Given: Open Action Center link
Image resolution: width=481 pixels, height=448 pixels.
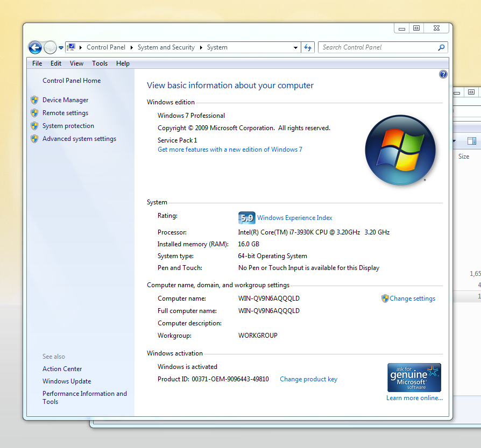Looking at the screenshot, I should pos(62,369).
